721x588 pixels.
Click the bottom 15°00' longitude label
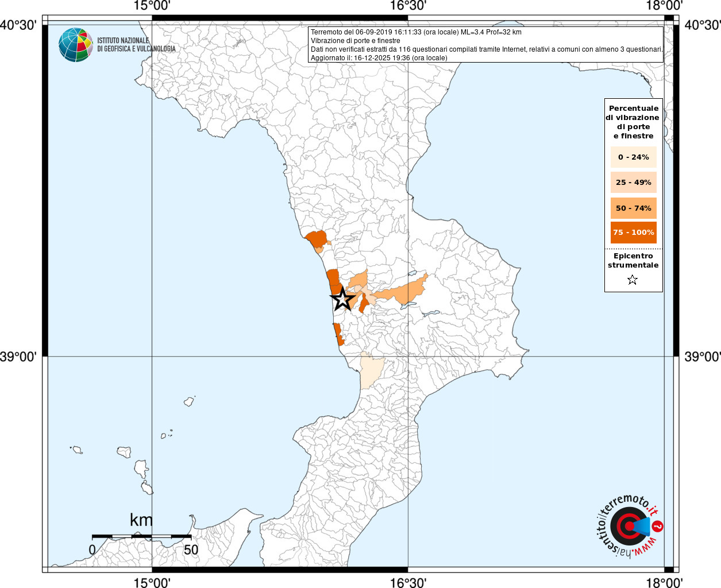coord(152,582)
